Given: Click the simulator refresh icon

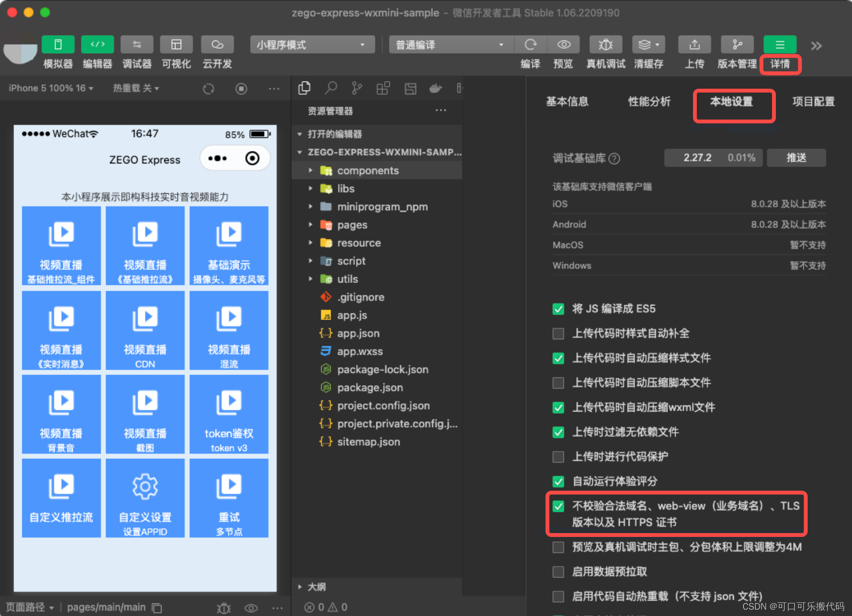Looking at the screenshot, I should [209, 89].
